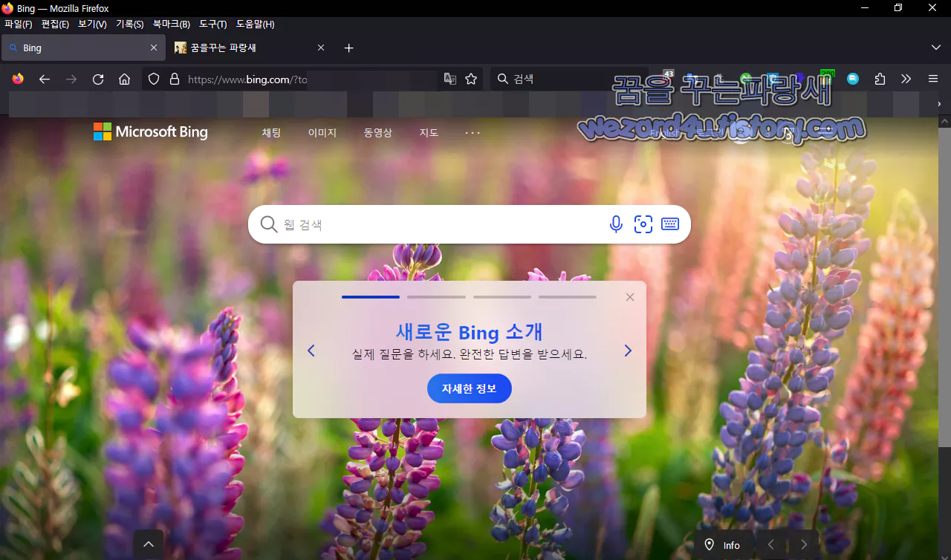951x560 pixels.
Task: Show more bookmarks toolbar chevron
Action: [x=940, y=104]
